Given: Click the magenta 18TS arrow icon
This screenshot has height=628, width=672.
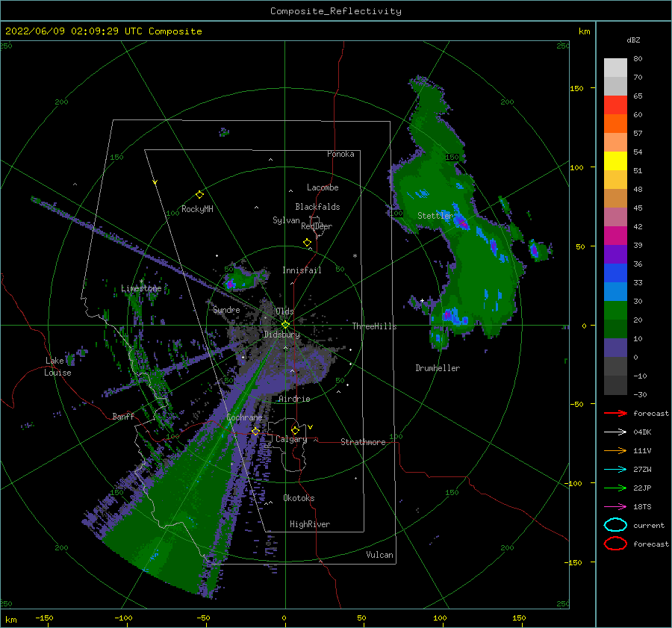Looking at the screenshot, I should coord(615,507).
